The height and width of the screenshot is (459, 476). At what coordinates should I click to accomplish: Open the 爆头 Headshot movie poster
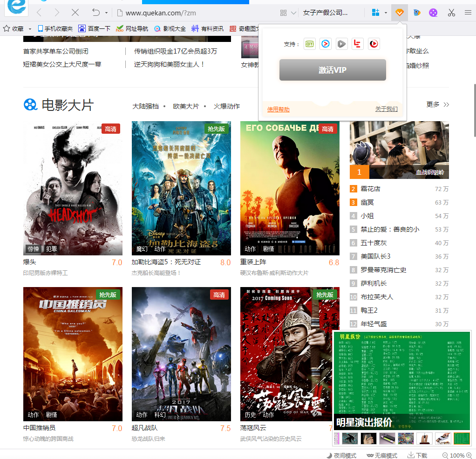(x=73, y=188)
